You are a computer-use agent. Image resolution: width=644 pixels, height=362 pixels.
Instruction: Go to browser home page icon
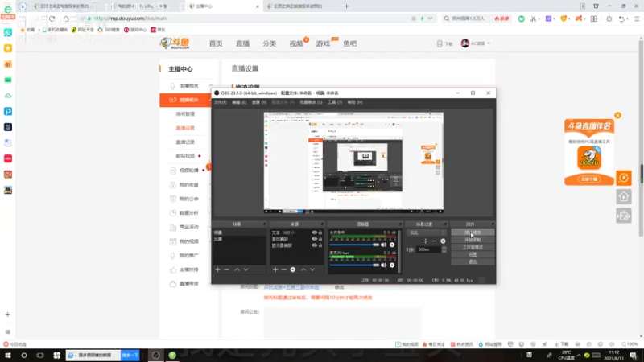pyautogui.click(x=66, y=19)
